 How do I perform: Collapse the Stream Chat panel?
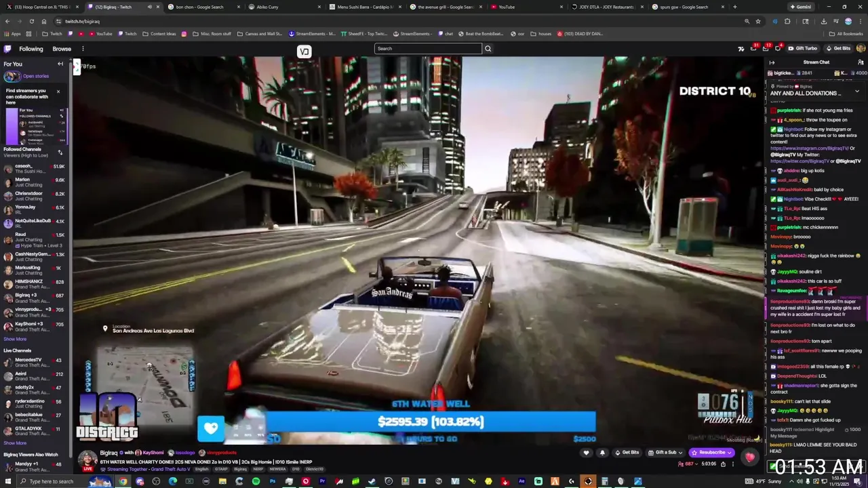tap(772, 62)
